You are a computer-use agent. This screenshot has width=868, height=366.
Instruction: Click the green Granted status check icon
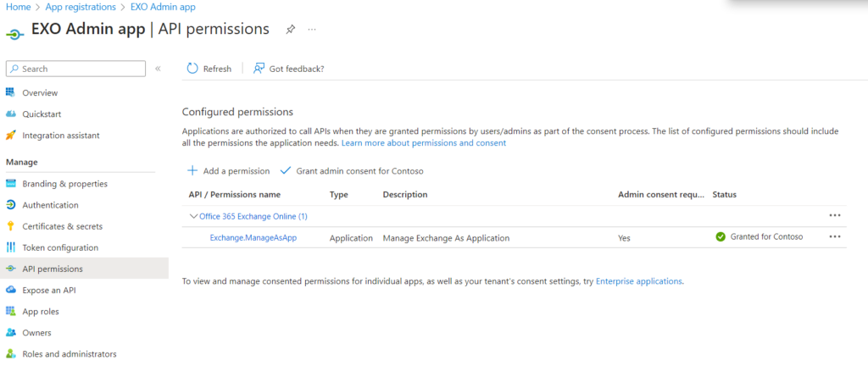721,236
